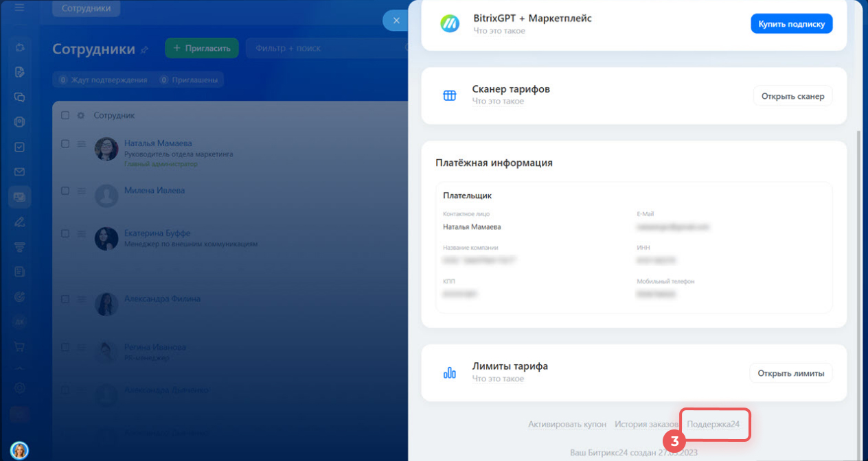
Task: Click the shopping cart icon in sidebar
Action: tap(20, 346)
